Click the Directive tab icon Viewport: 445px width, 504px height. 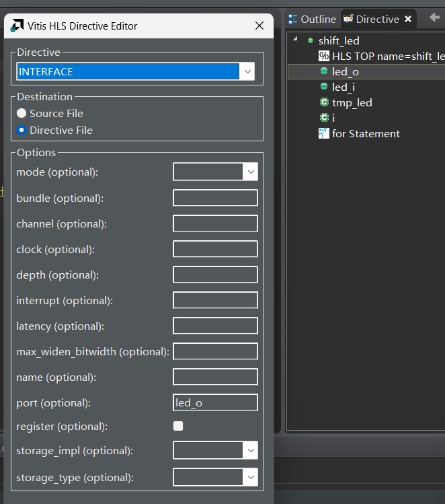click(x=348, y=19)
